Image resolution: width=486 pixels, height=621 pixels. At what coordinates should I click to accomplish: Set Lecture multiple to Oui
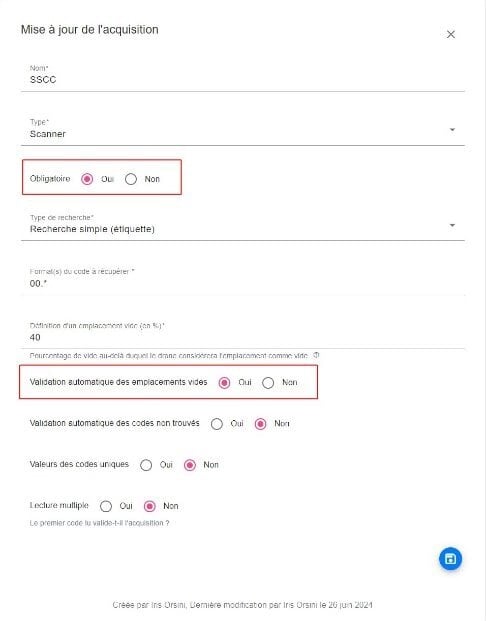[x=106, y=506]
